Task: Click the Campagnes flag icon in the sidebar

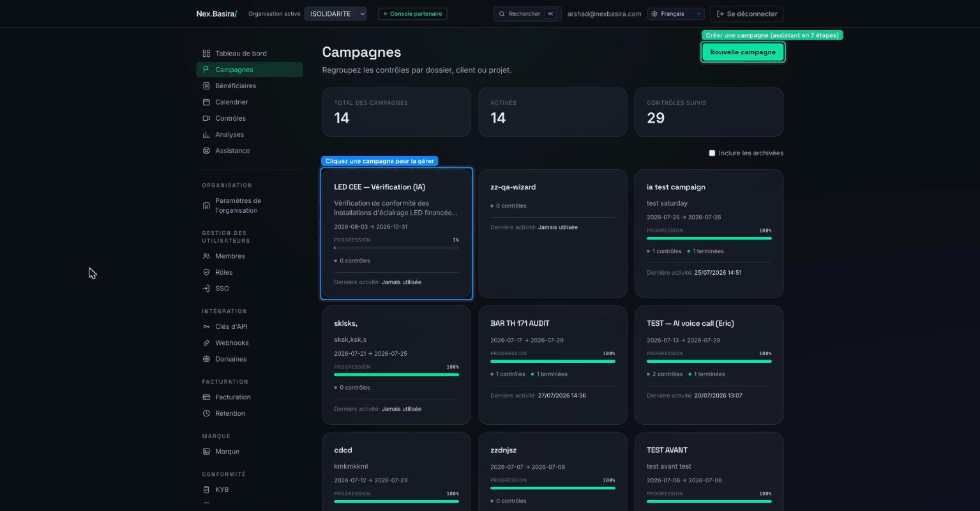Action: 206,70
